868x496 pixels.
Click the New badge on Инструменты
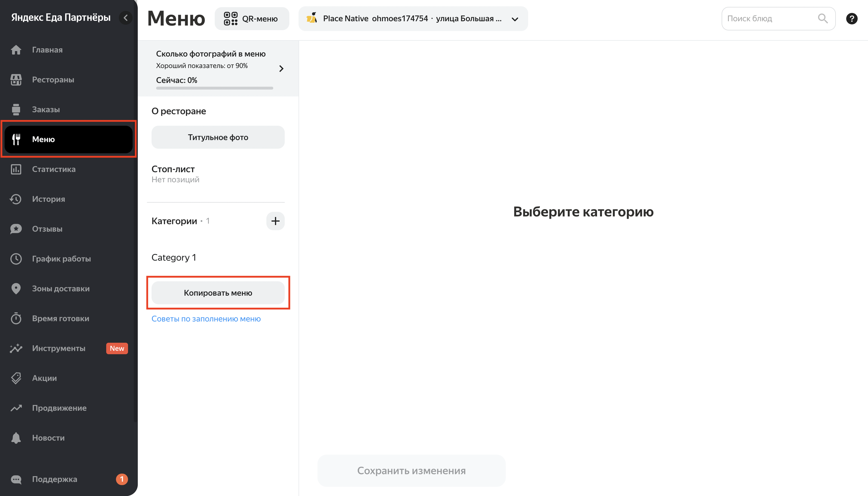pos(117,348)
